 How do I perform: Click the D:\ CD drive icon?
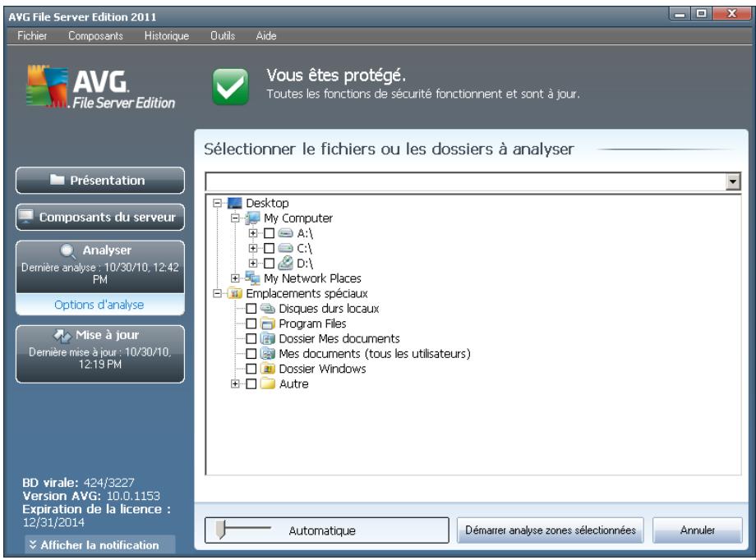[285, 263]
